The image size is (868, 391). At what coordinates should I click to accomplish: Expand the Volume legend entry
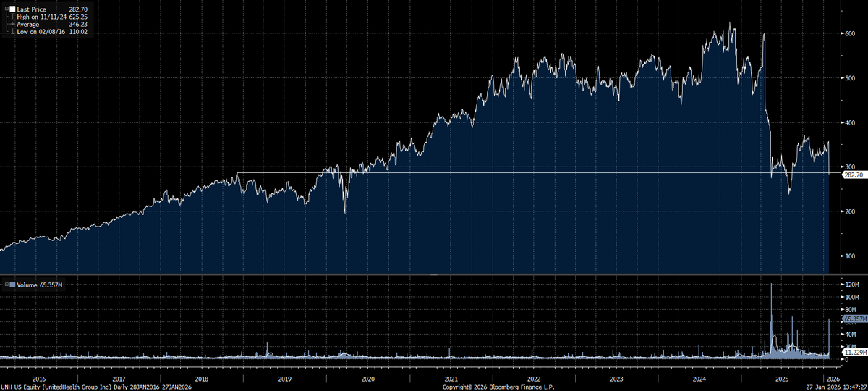(7, 285)
